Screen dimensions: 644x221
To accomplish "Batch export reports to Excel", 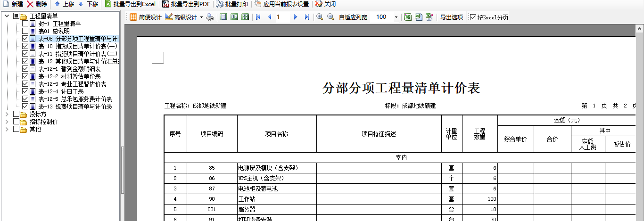I will (130, 4).
